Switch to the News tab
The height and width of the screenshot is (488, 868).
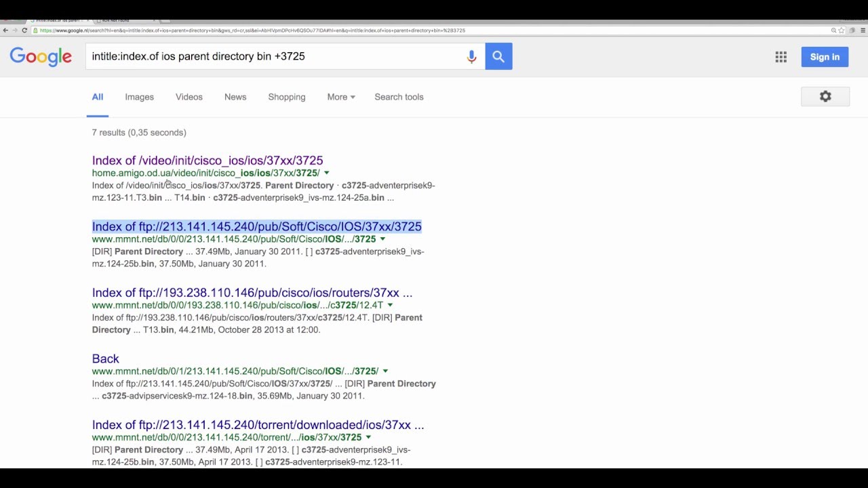coord(235,97)
